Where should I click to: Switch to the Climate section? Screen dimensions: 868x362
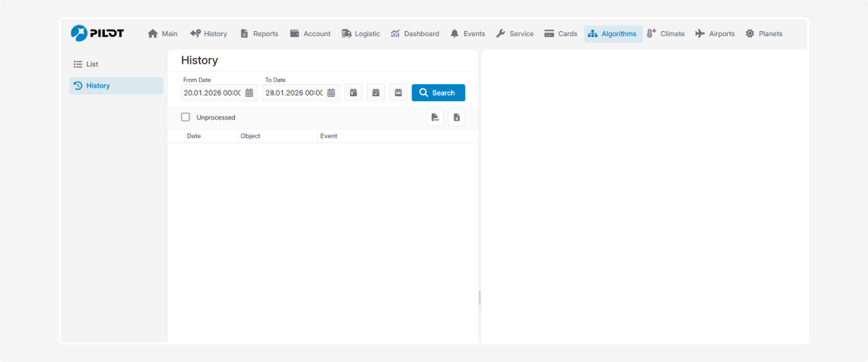click(x=665, y=34)
